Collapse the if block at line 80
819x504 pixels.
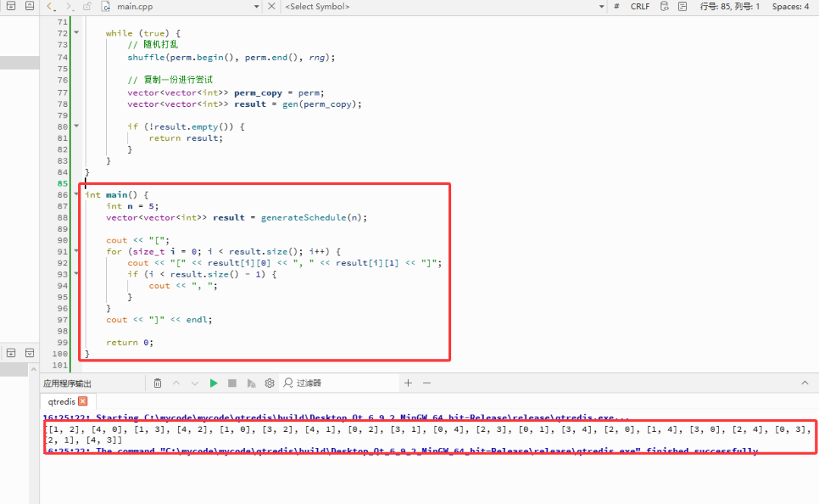point(77,126)
